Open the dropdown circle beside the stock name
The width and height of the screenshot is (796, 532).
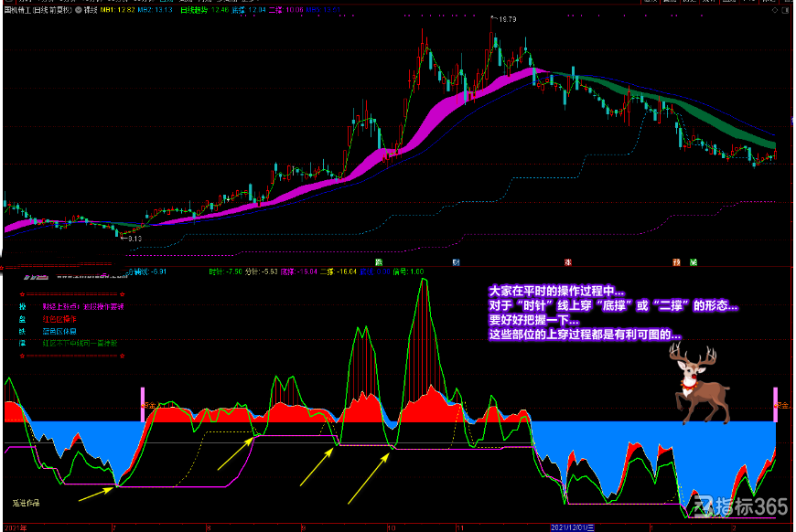(x=79, y=10)
